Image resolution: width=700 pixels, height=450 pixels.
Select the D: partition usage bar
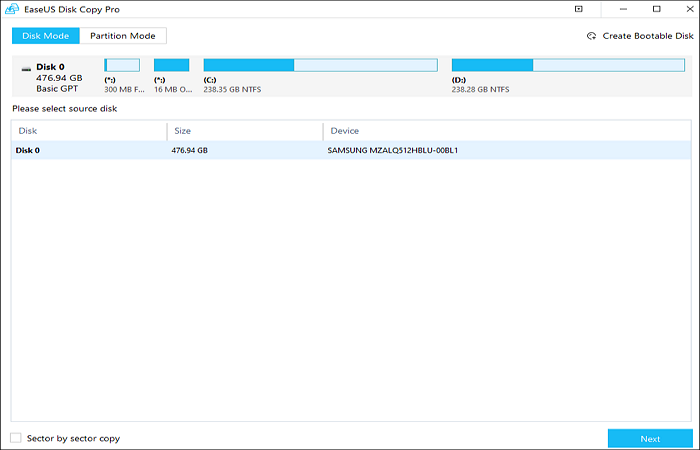(568, 65)
